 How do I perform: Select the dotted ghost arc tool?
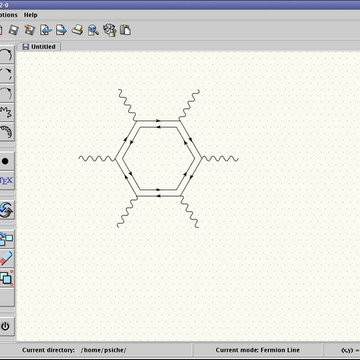coord(6,93)
